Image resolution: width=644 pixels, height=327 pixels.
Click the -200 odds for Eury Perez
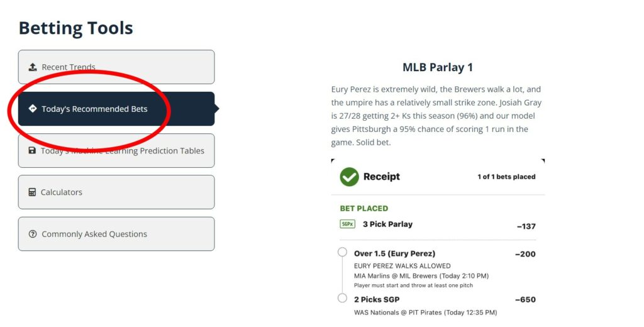[x=525, y=254]
